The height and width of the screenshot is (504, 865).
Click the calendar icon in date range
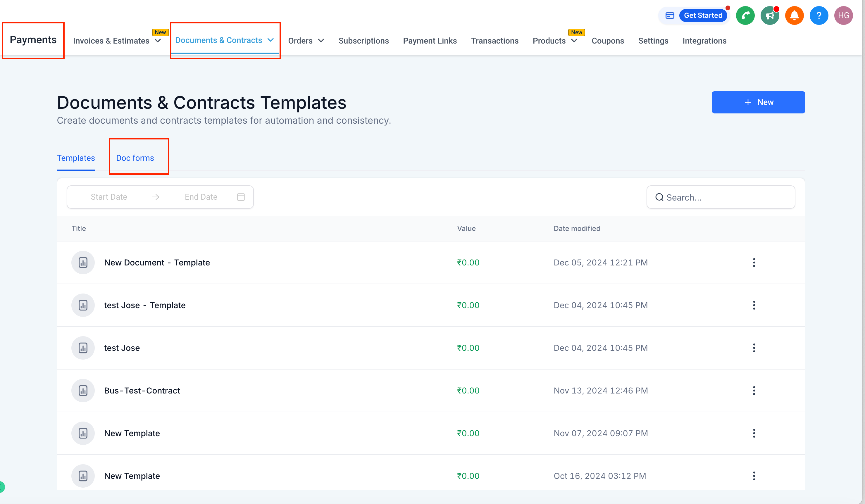241,197
